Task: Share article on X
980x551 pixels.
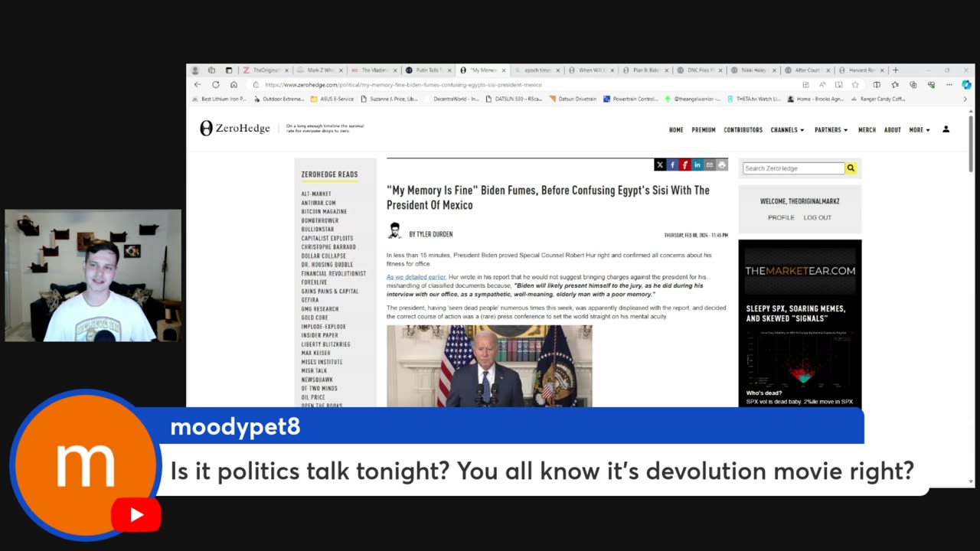Action: (660, 165)
